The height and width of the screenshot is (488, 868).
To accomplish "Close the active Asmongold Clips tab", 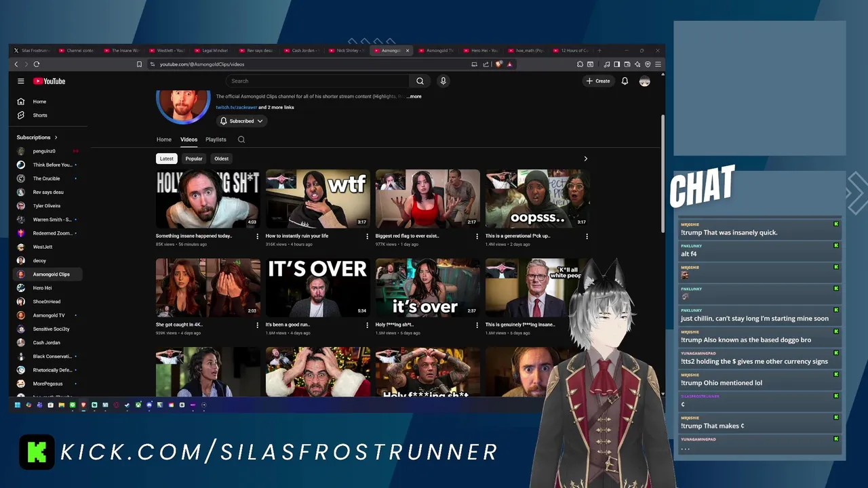I will pyautogui.click(x=408, y=50).
